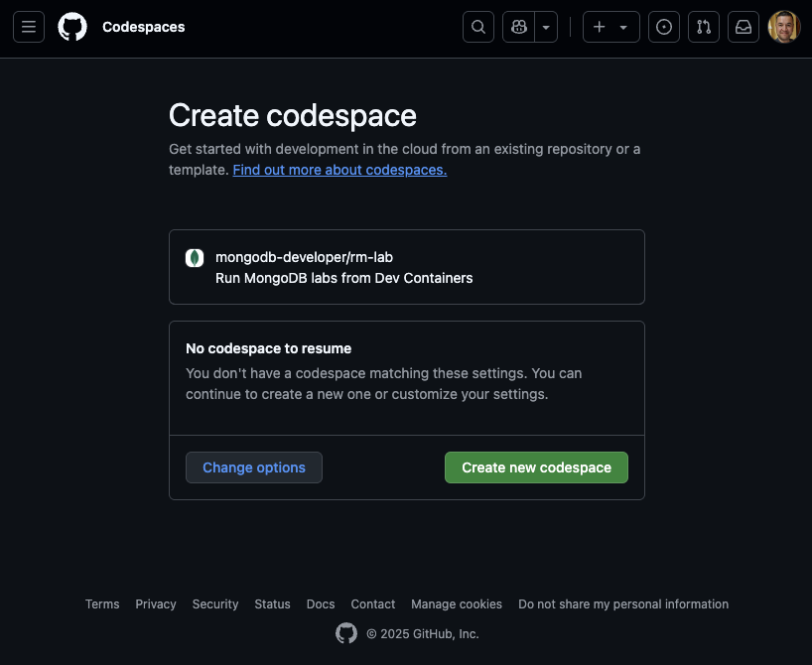The width and height of the screenshot is (812, 665).
Task: Open the Terms footer link
Action: 102,604
